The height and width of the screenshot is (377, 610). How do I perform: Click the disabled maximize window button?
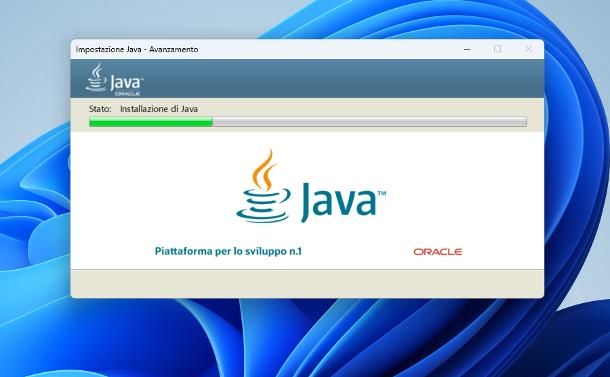coord(497,49)
